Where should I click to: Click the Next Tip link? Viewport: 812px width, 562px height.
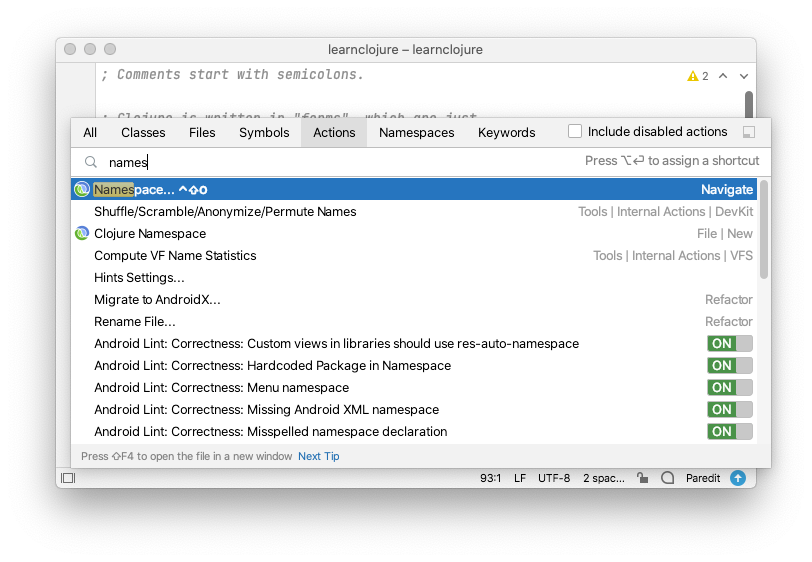pos(318,456)
